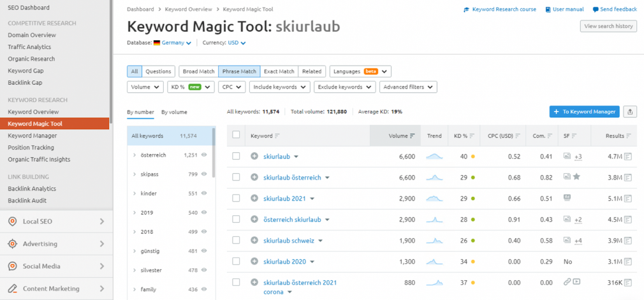The image size is (644, 300).
Task: Click View search history button
Action: (608, 26)
